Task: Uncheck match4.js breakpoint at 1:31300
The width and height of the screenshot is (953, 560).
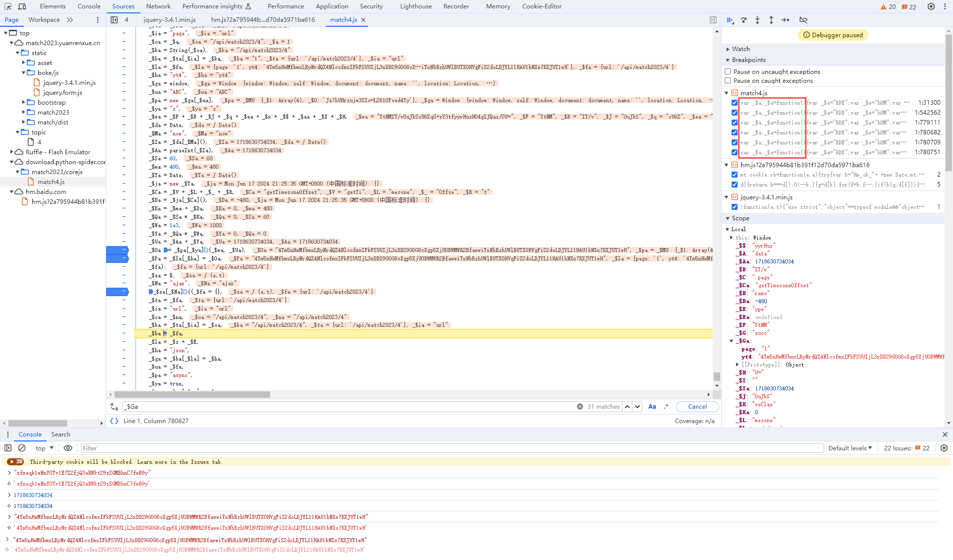Action: pos(735,103)
